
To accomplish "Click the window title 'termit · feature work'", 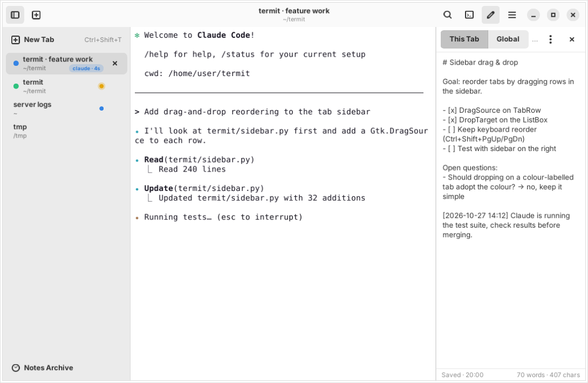I will (294, 11).
